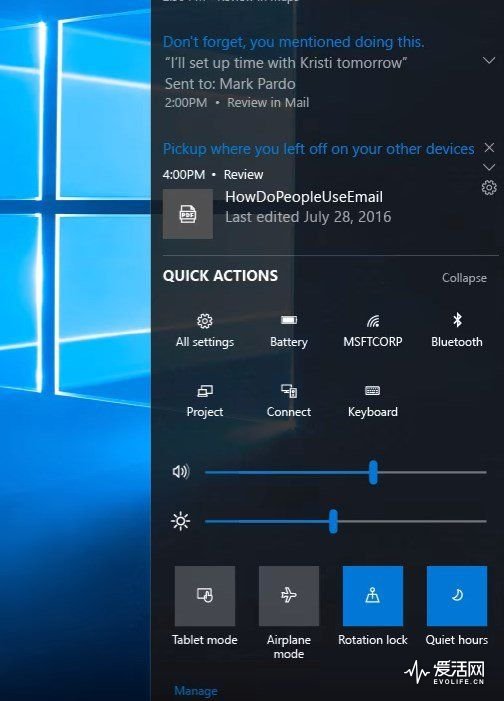Enable Tablet mode tile

(205, 596)
